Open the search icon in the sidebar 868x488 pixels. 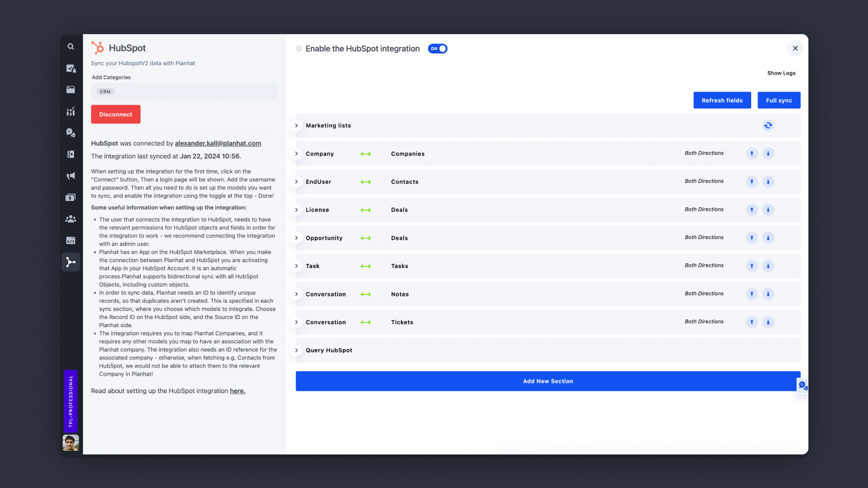[71, 46]
